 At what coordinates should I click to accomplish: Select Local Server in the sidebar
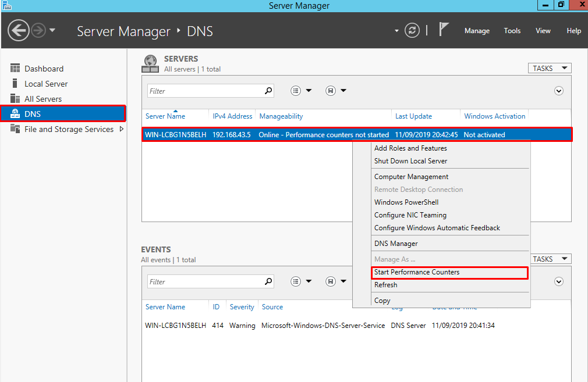point(46,84)
